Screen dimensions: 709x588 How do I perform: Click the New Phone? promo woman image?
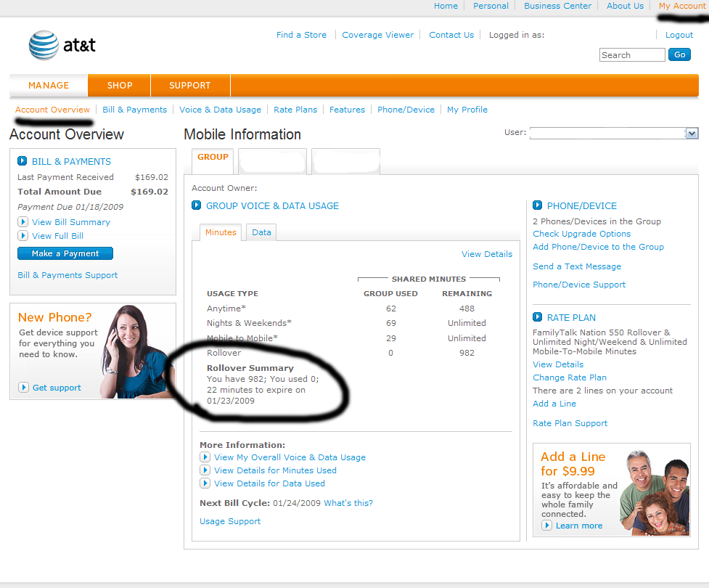136,352
